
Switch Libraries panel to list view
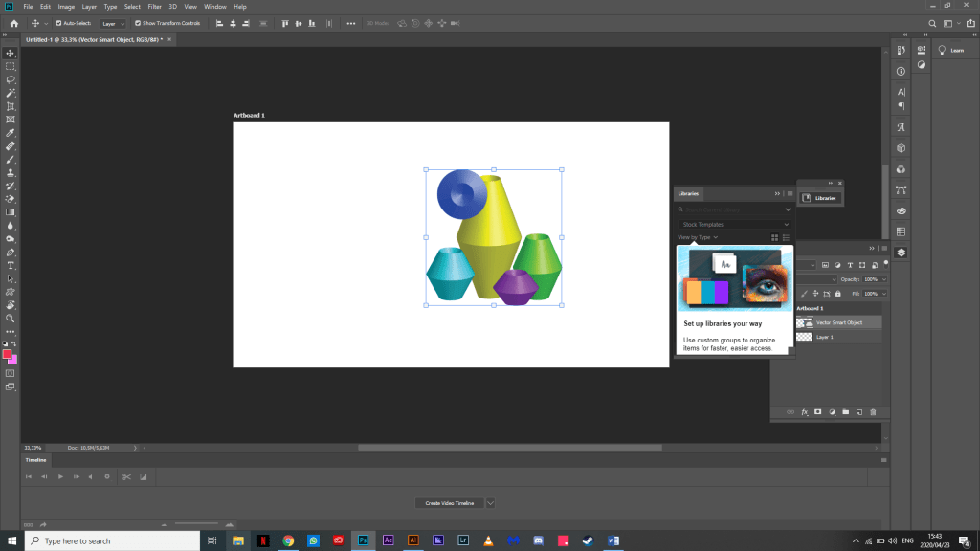click(786, 237)
